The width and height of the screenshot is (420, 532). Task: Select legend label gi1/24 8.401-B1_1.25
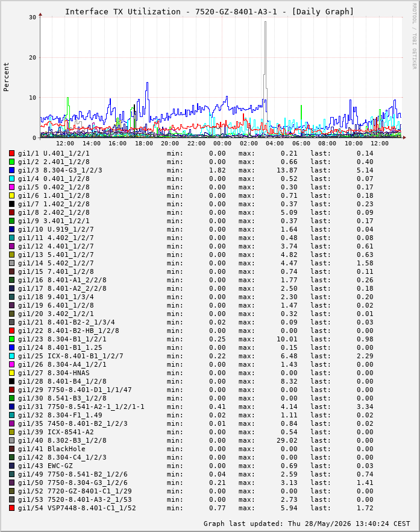tap(60, 348)
